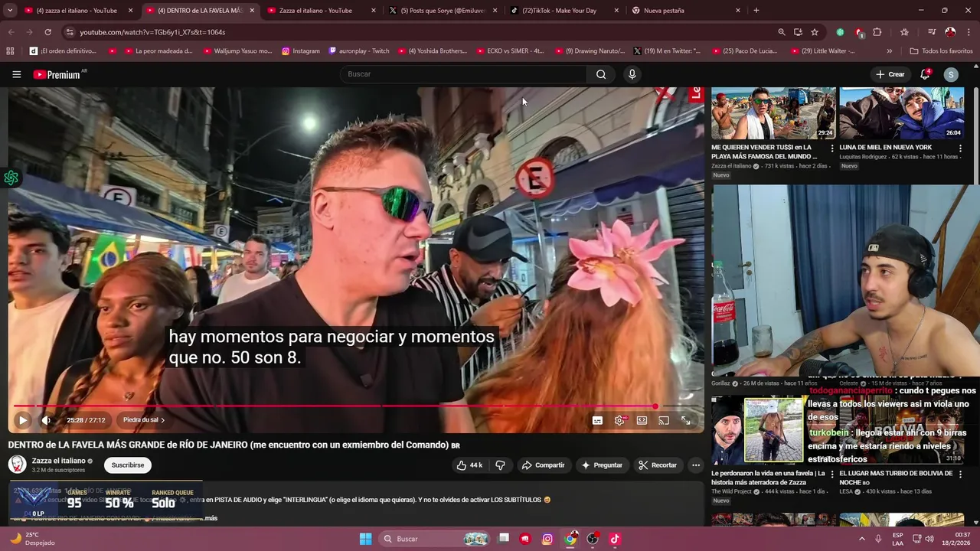This screenshot has height=551, width=980.
Task: Dislike the video with thumbs down
Action: [500, 465]
